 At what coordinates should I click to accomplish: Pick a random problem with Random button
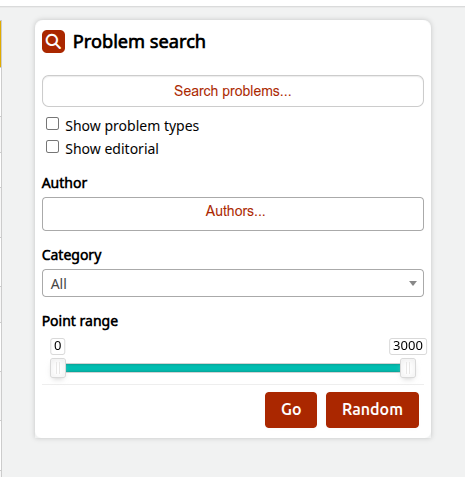[372, 410]
